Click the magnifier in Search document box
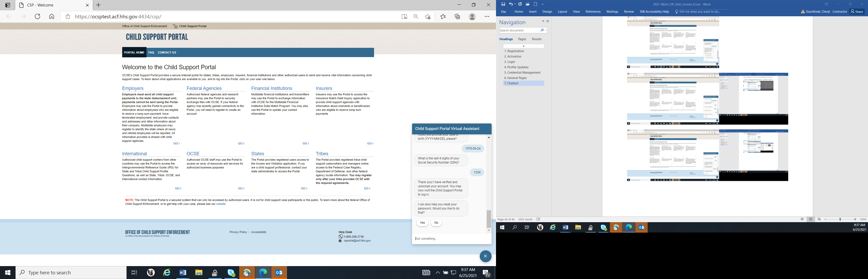This screenshot has width=868, height=279. tap(542, 30)
